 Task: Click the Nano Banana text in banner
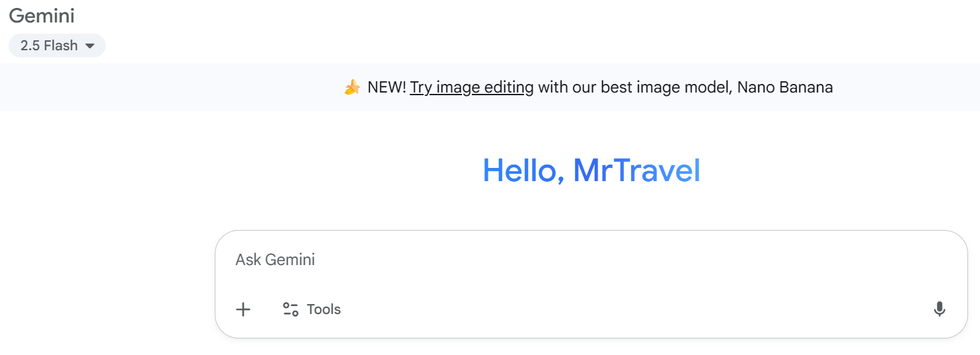[785, 87]
